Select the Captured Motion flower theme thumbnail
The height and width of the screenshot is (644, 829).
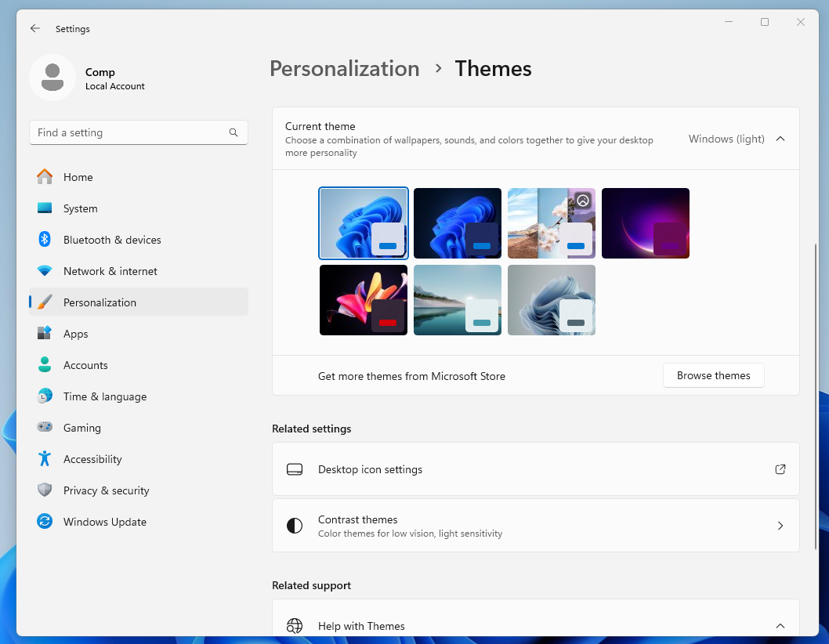click(x=364, y=300)
